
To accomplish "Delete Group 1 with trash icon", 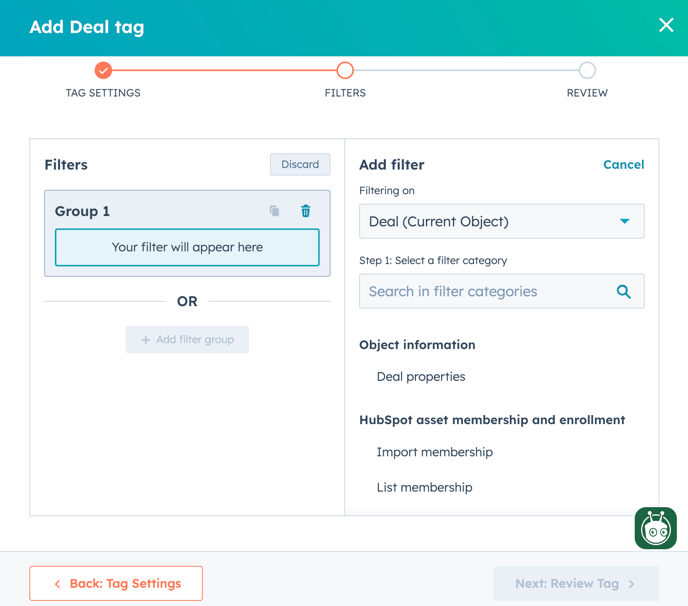I will tap(306, 211).
